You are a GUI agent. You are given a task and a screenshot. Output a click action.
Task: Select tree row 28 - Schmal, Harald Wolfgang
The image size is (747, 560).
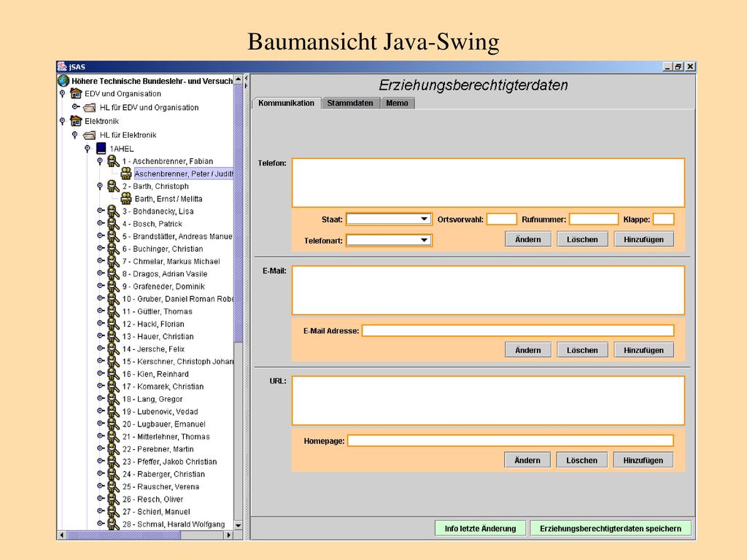click(x=174, y=524)
